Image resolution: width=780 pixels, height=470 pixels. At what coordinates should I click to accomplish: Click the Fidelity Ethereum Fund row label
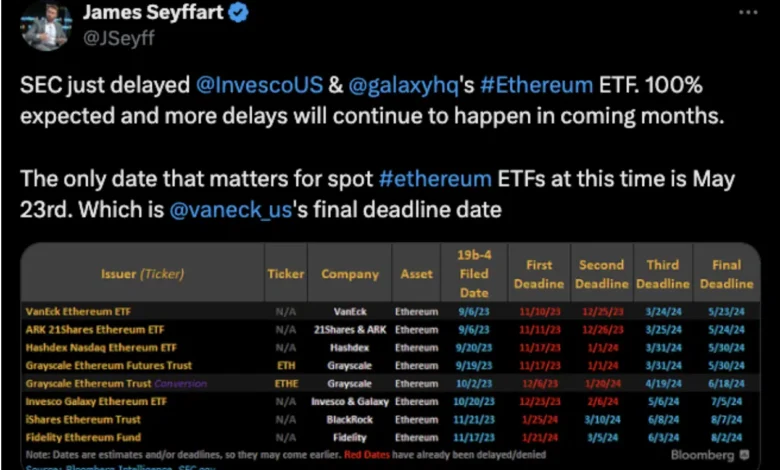83,437
